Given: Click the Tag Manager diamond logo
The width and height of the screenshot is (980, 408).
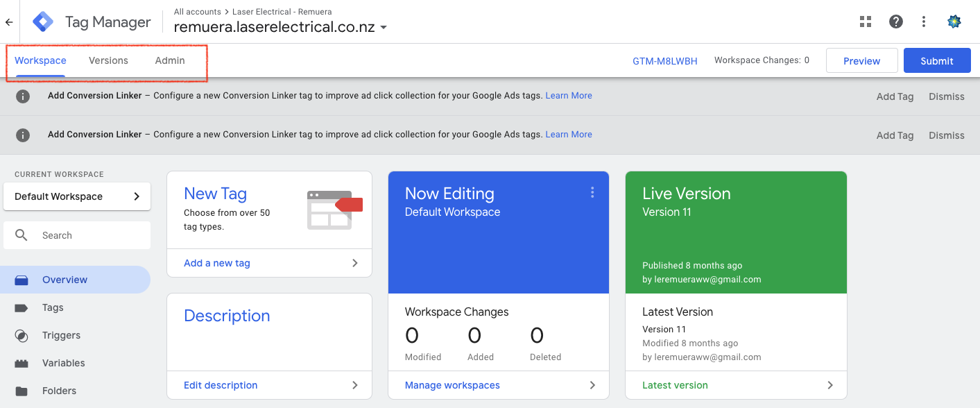Looking at the screenshot, I should pyautogui.click(x=43, y=22).
